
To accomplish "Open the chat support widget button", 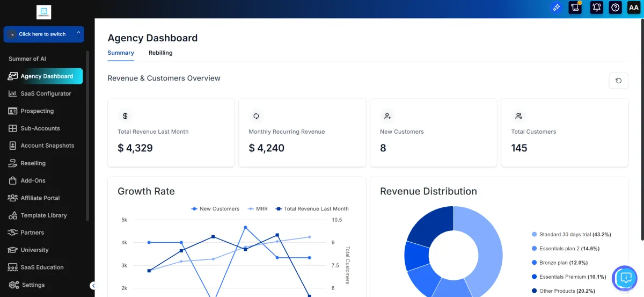I will [x=625, y=278].
